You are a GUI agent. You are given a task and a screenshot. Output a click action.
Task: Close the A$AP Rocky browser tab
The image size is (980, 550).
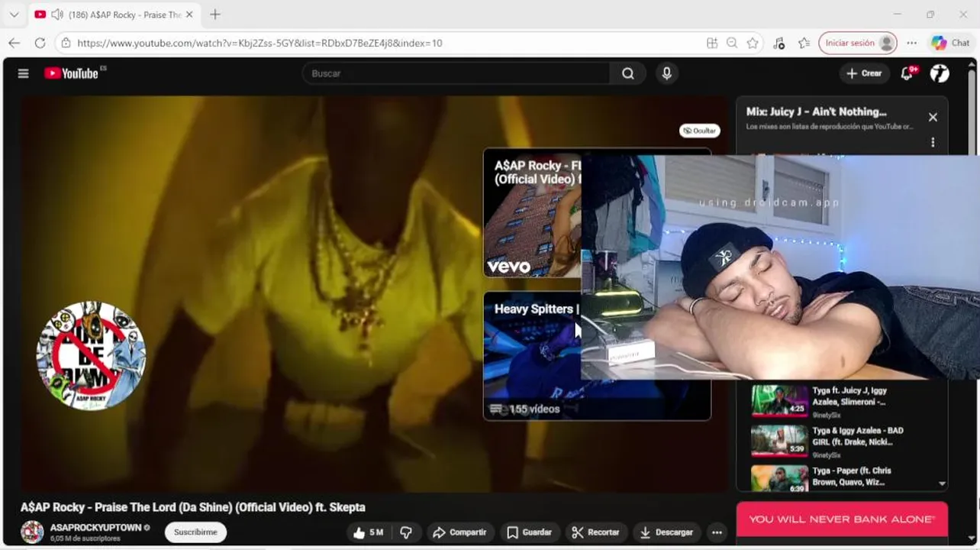[x=189, y=15]
